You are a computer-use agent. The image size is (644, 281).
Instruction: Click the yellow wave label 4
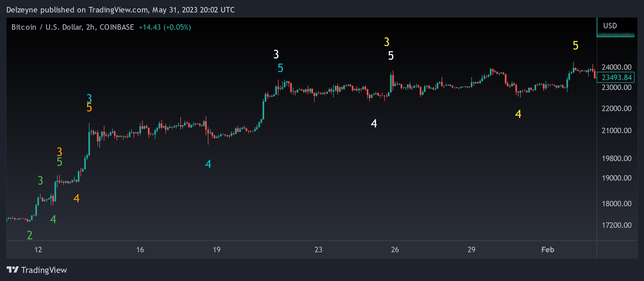[x=518, y=114]
